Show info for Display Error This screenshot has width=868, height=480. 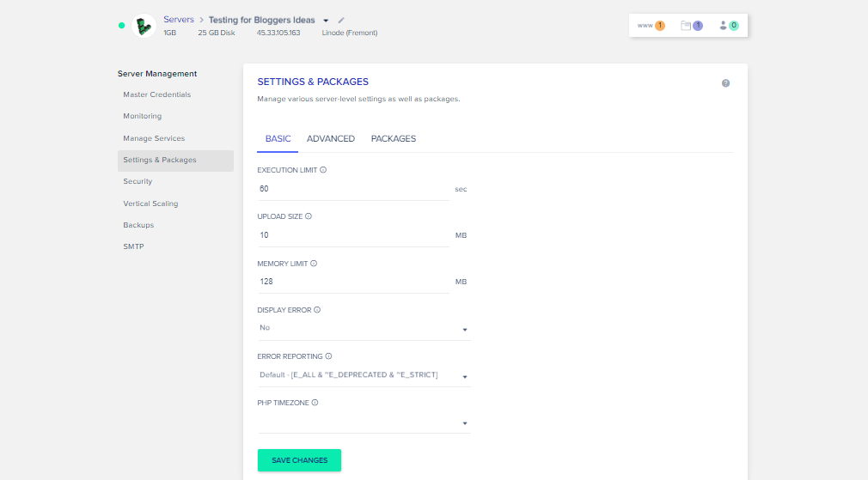tap(317, 310)
